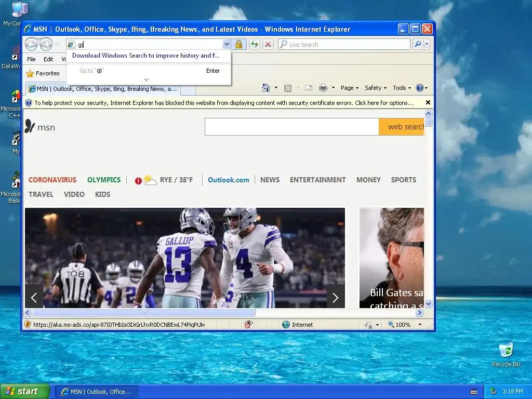
Task: Click the IE Back navigation button
Action: [x=32, y=45]
